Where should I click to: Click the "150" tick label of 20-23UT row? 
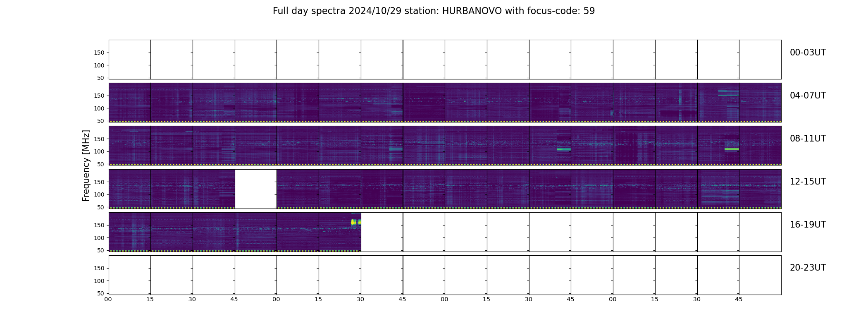[x=99, y=268]
